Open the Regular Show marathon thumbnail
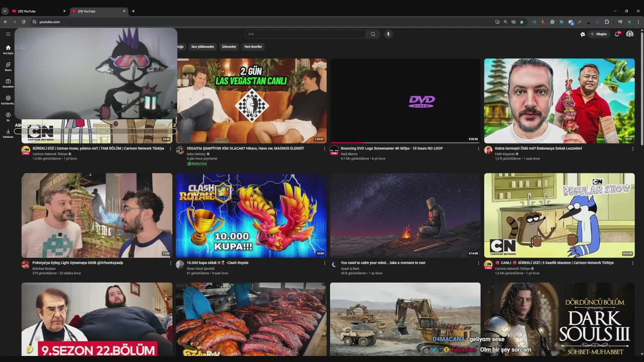Viewport: 644px width, 362px height. (559, 215)
